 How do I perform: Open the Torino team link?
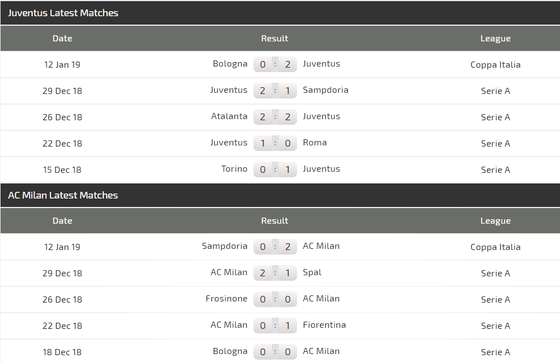tap(234, 169)
